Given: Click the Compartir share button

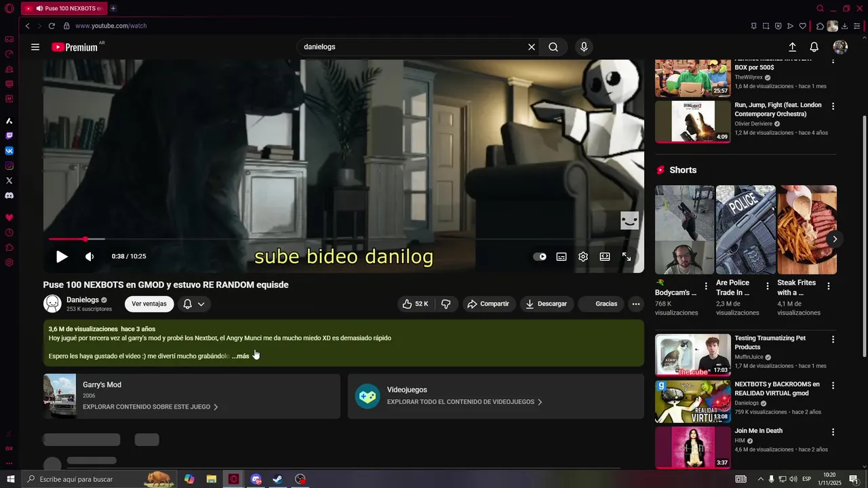Looking at the screenshot, I should 489,304.
